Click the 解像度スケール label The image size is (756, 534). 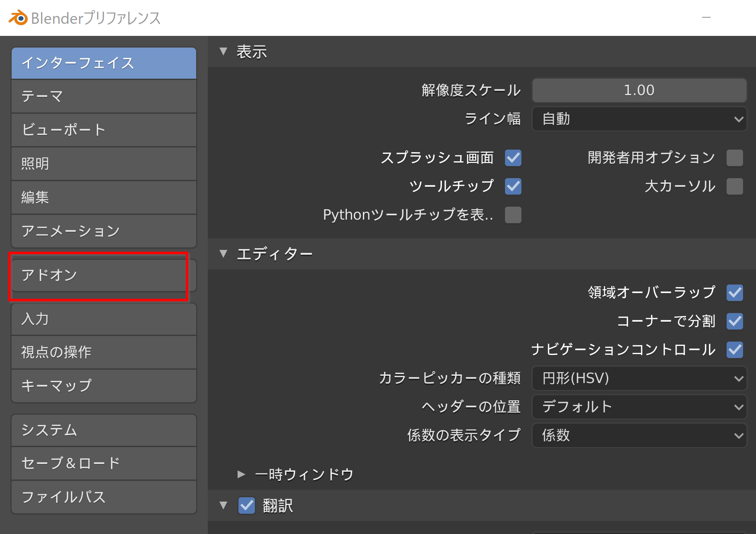[x=471, y=90]
